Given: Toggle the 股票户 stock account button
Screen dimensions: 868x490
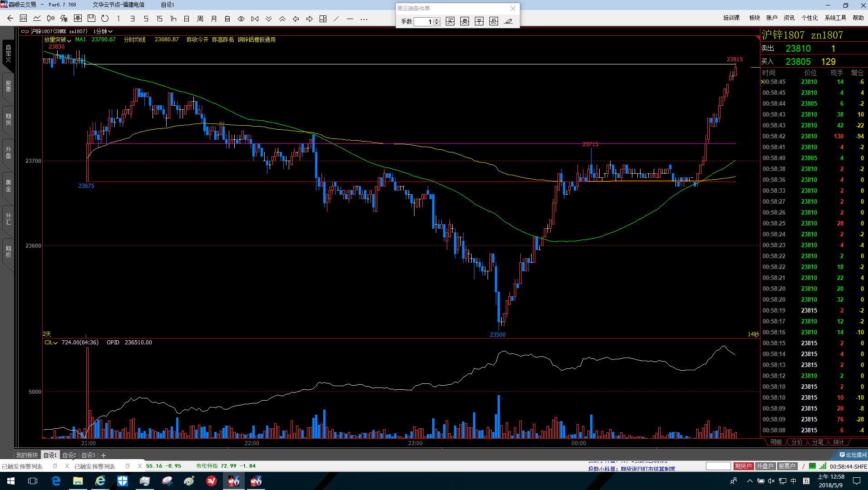Looking at the screenshot, I should click(x=787, y=466).
